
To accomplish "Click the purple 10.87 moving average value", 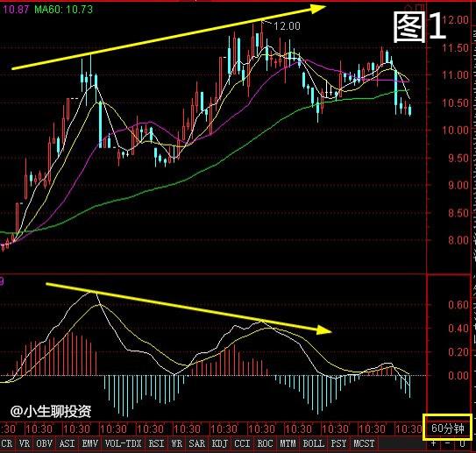I will (16, 10).
